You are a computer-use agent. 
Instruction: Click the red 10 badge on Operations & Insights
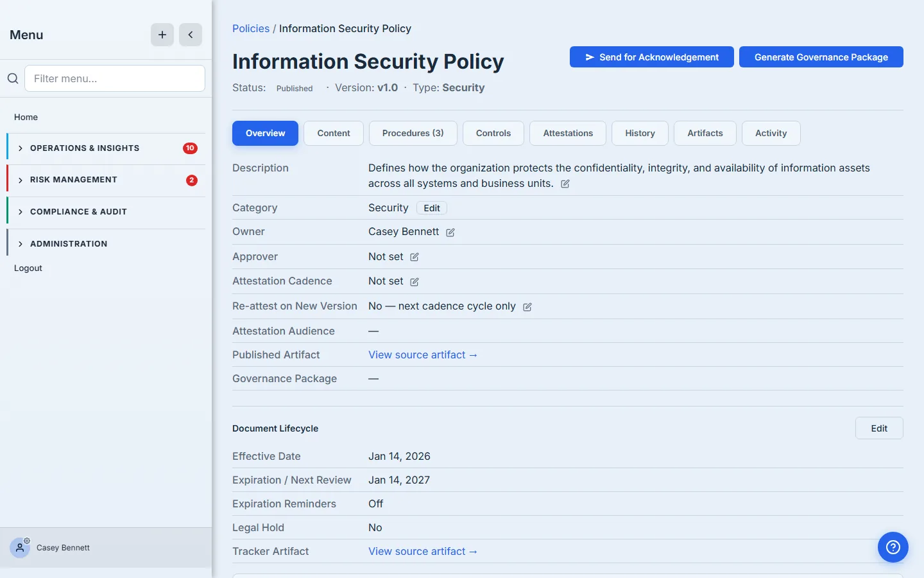tap(190, 148)
